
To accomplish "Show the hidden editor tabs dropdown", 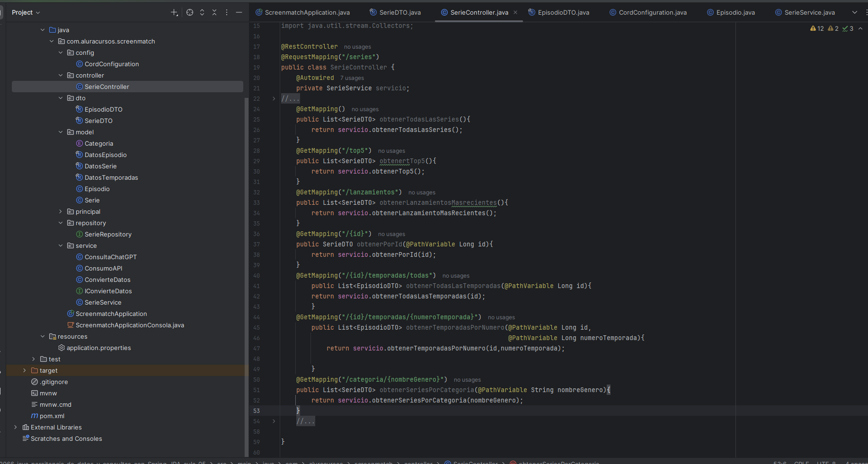I will pos(855,12).
